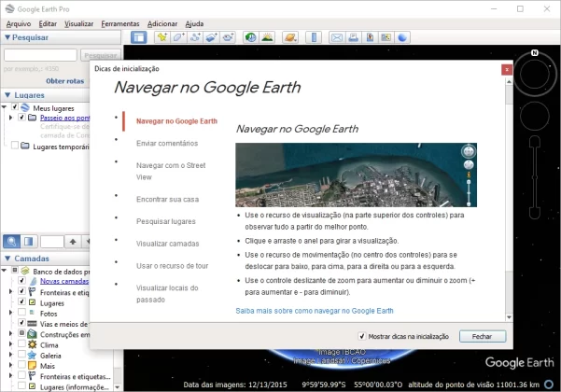Click the blue globe toolbar icon
The image size is (561, 392).
click(402, 37)
